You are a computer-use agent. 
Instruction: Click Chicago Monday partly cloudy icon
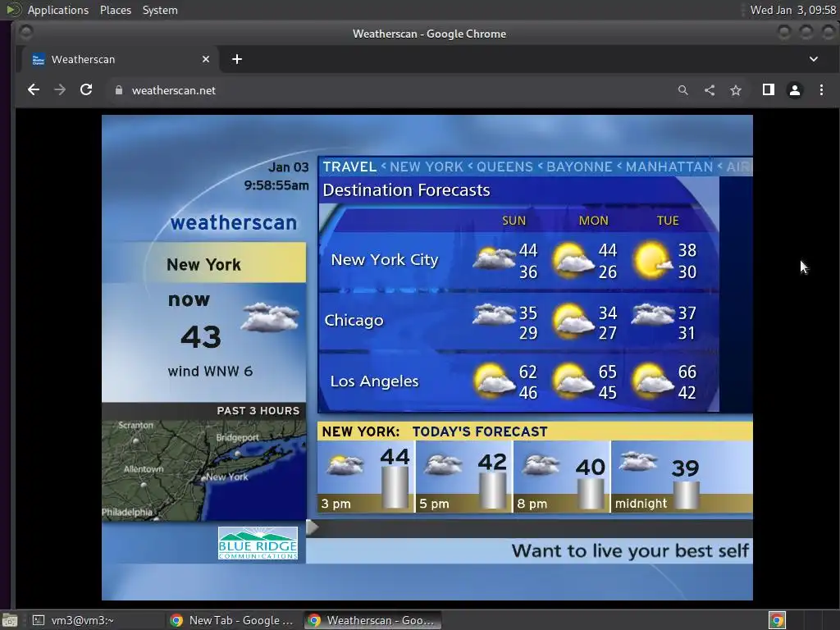[573, 322]
